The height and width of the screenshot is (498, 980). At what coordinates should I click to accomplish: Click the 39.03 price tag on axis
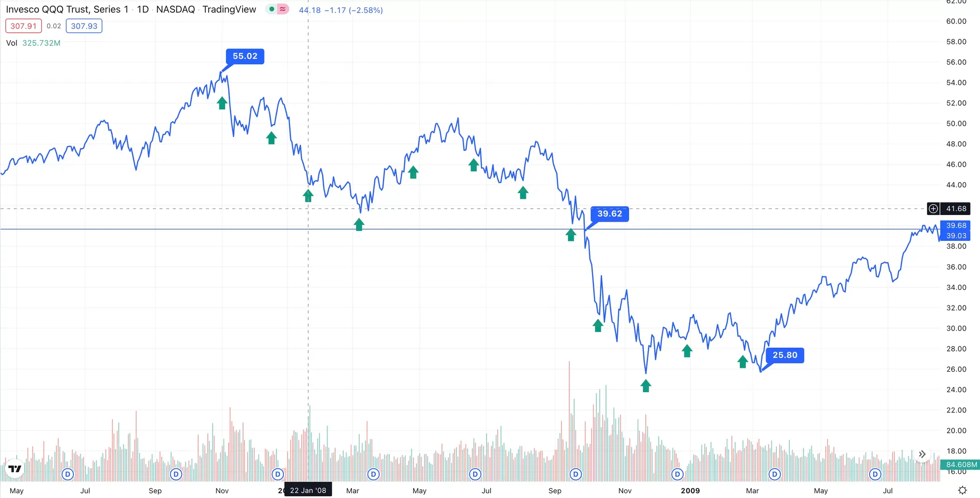[x=956, y=236]
